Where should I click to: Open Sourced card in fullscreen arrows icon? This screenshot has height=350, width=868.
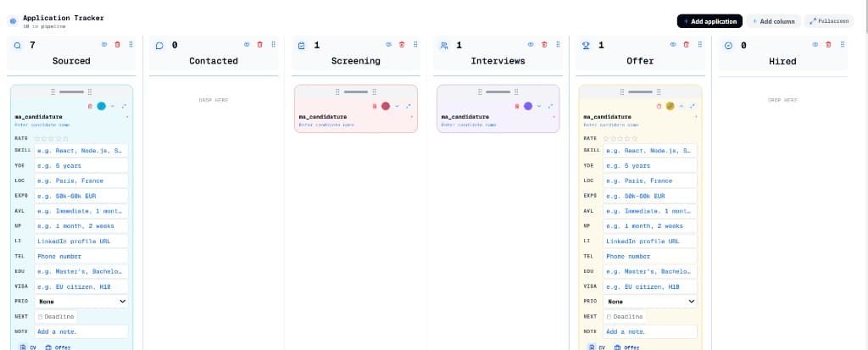click(x=124, y=106)
